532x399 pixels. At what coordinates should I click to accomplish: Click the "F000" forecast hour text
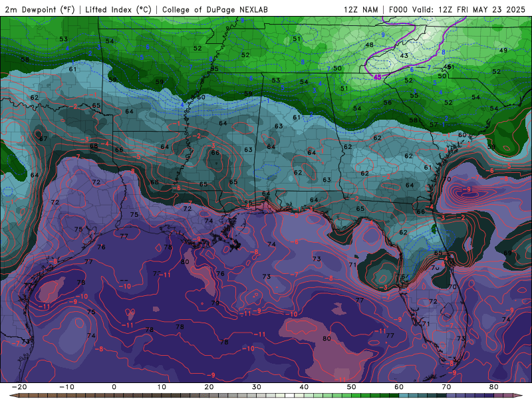(x=398, y=9)
